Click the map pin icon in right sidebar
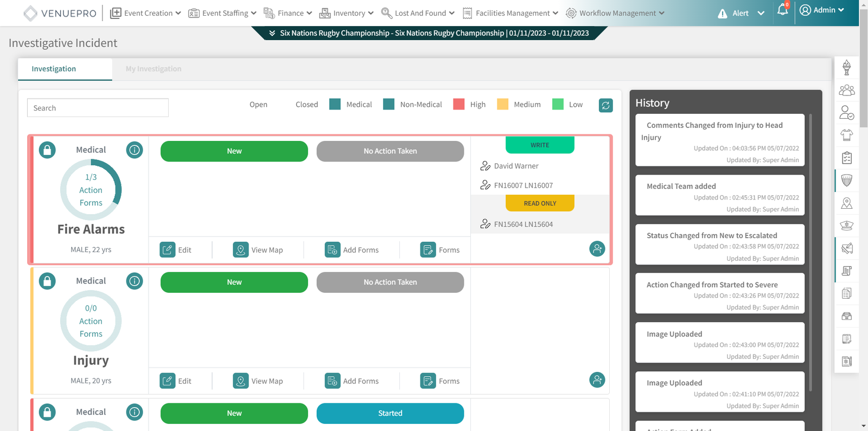Viewport: 868px width, 431px height. click(x=846, y=203)
